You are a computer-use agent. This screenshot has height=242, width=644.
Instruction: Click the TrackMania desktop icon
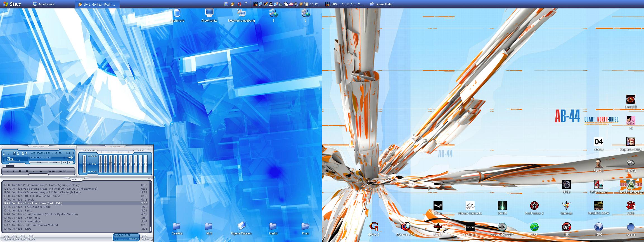point(470,227)
